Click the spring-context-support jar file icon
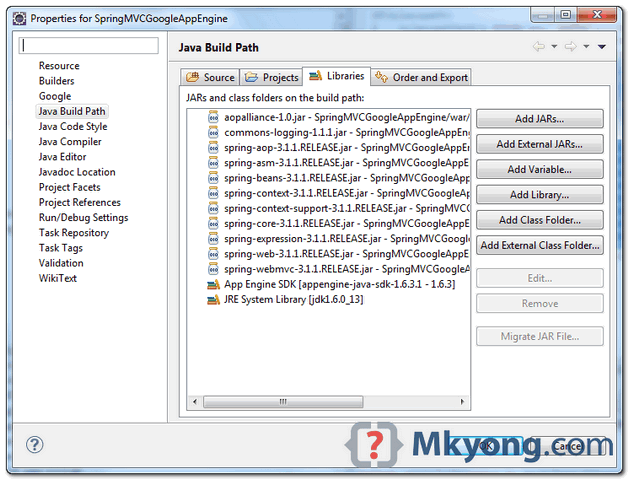Viewport: 629px width, 480px height. point(213,209)
